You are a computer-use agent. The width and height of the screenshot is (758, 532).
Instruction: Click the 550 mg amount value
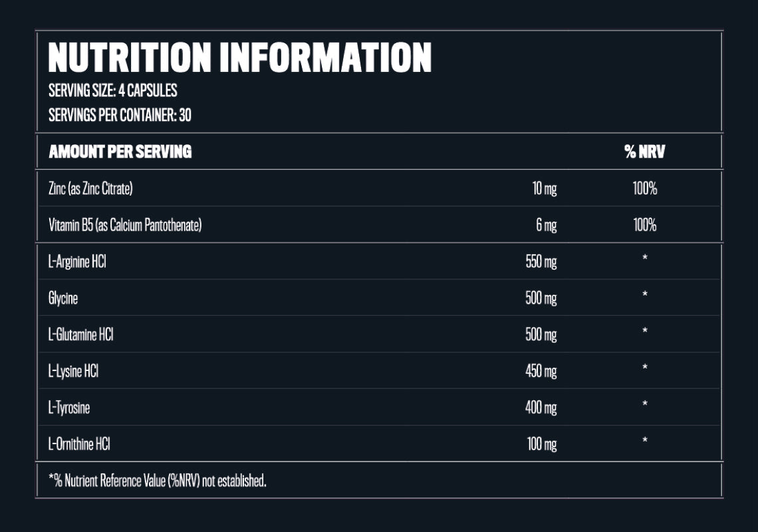coord(541,262)
